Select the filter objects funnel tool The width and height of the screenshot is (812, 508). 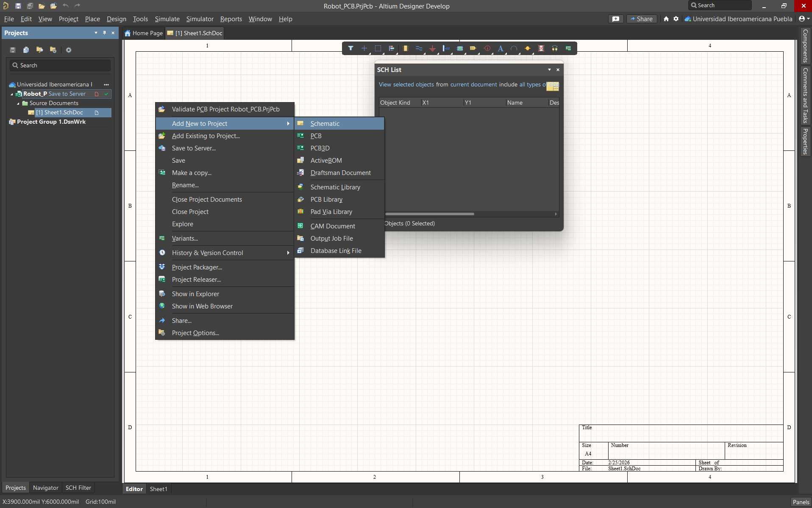(351, 48)
